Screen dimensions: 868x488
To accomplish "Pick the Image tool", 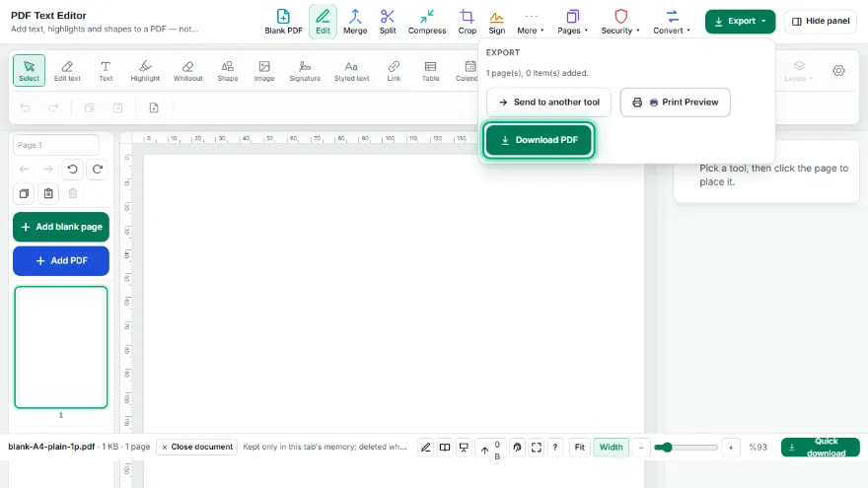I will click(264, 71).
